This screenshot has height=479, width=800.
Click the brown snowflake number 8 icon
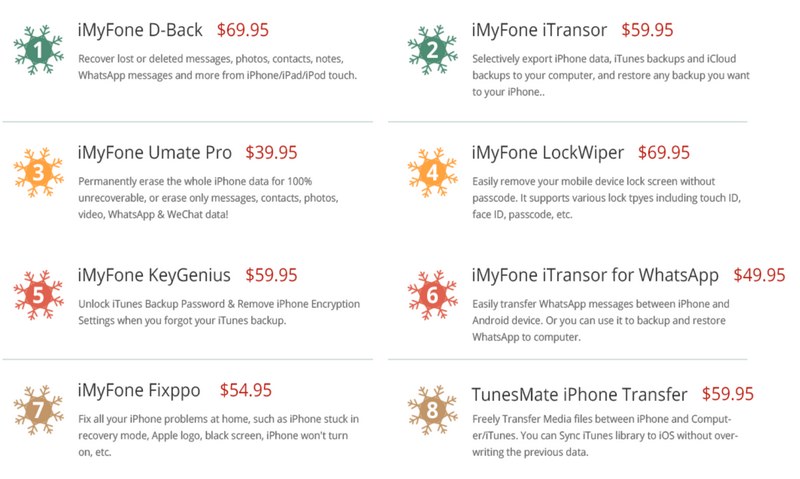point(432,411)
